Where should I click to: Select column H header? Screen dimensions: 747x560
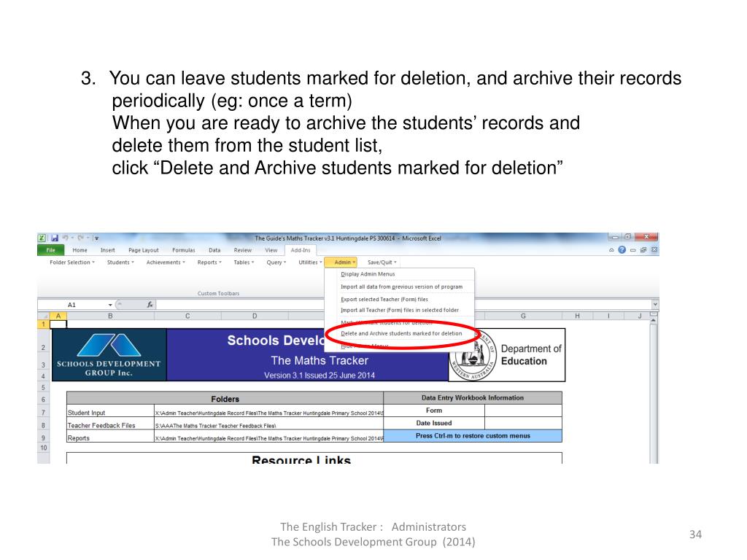coord(577,316)
